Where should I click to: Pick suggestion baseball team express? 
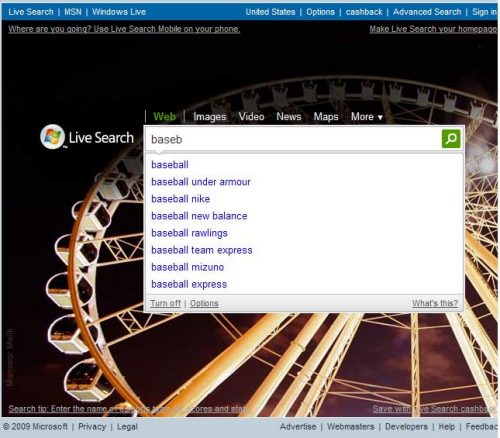(x=202, y=250)
